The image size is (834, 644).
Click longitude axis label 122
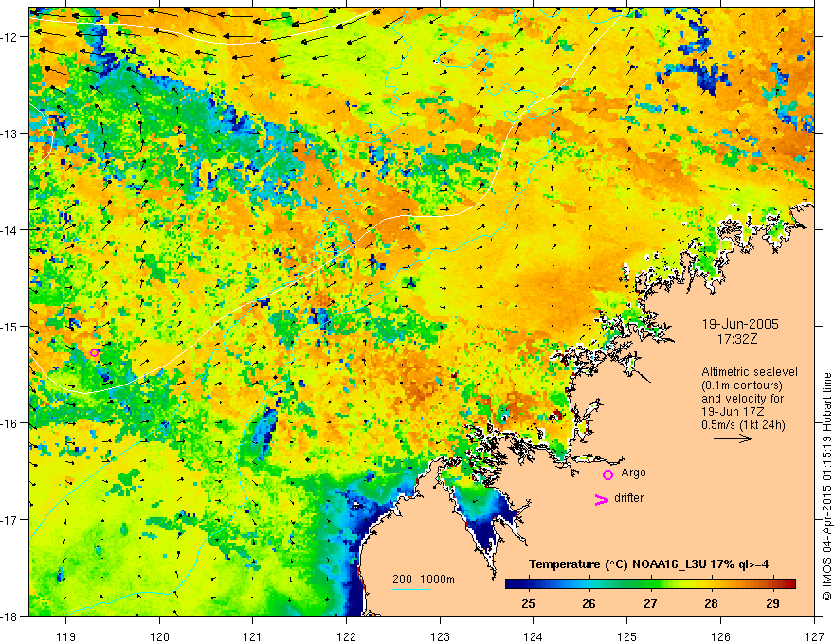(346, 636)
